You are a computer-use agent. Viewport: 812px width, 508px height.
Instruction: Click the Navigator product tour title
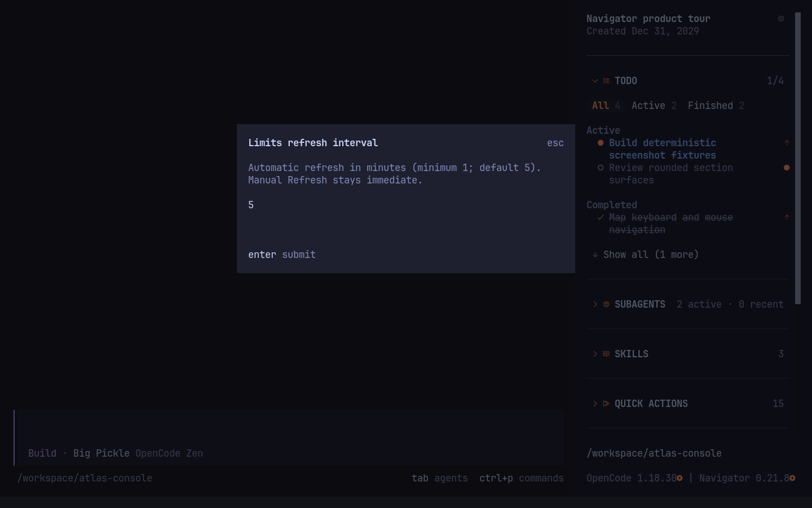[x=648, y=19]
